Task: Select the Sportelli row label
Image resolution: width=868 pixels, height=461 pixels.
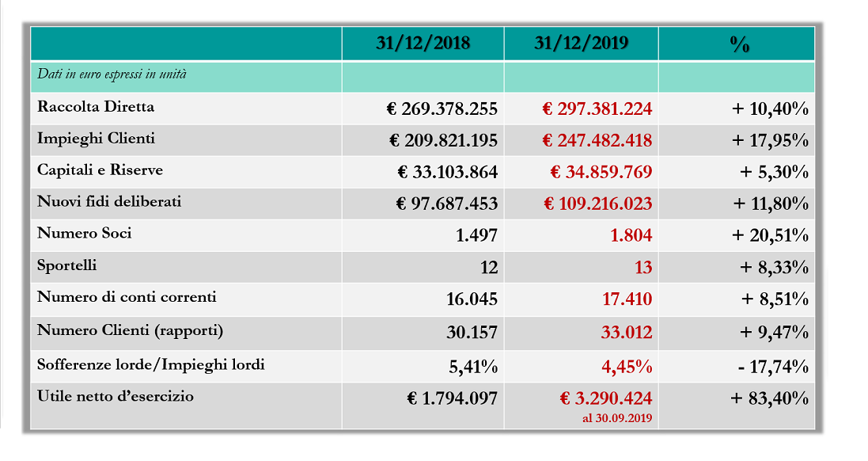Action: pyautogui.click(x=67, y=265)
